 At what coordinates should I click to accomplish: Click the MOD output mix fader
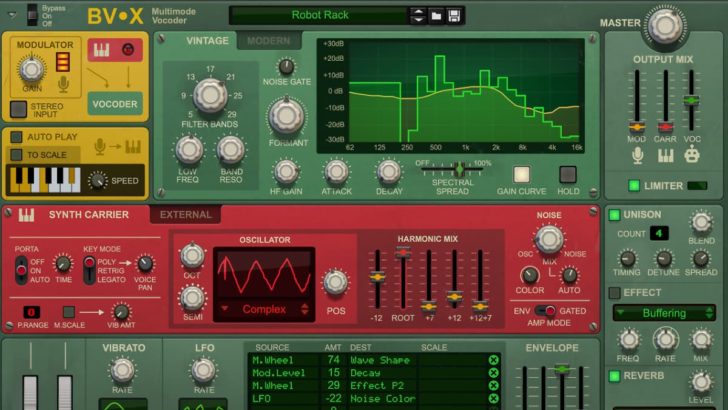[x=637, y=126]
